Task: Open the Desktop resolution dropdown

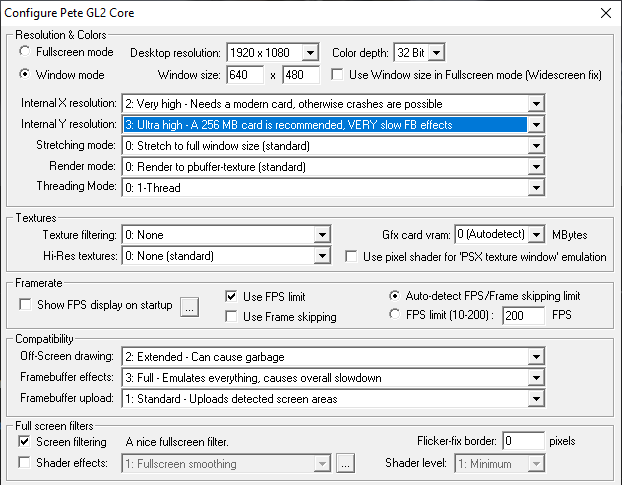Action: 273,52
